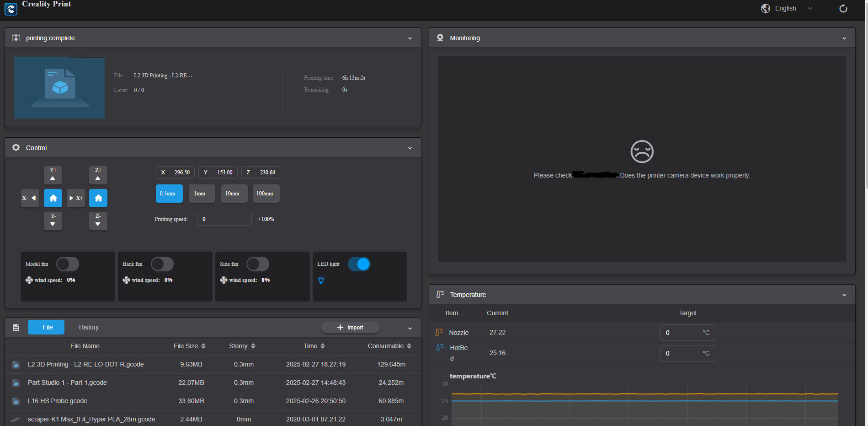Screen dimensions: 868x426
Task: Click the Printing speed input field
Action: [224, 219]
